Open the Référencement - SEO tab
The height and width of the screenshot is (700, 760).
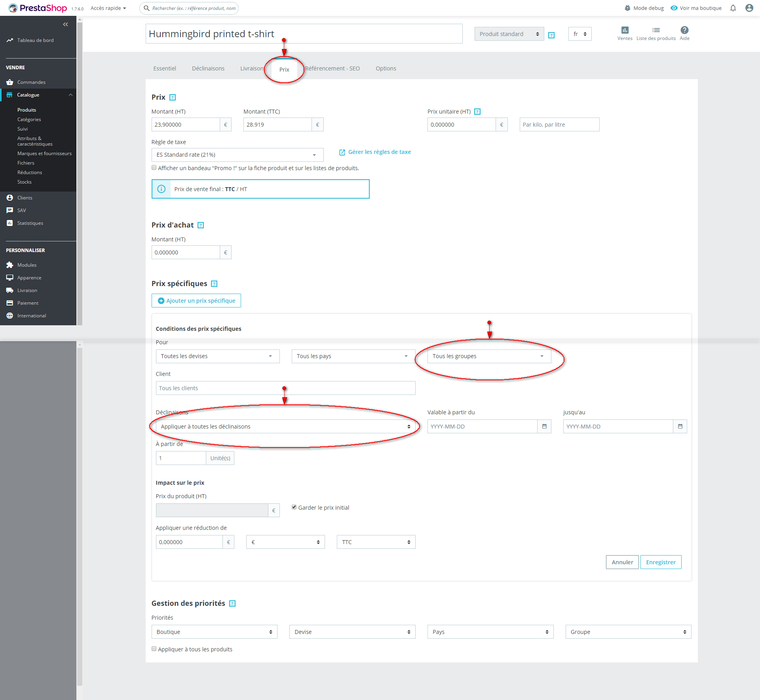coord(332,68)
